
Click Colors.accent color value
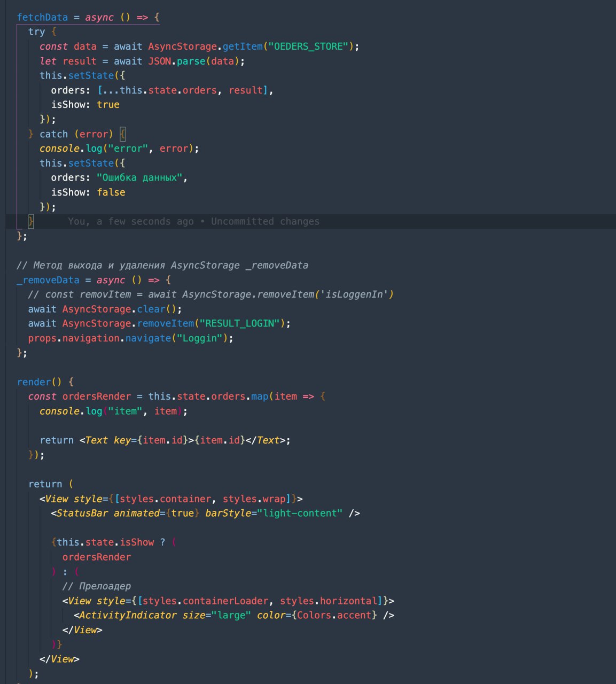pyautogui.click(x=334, y=615)
